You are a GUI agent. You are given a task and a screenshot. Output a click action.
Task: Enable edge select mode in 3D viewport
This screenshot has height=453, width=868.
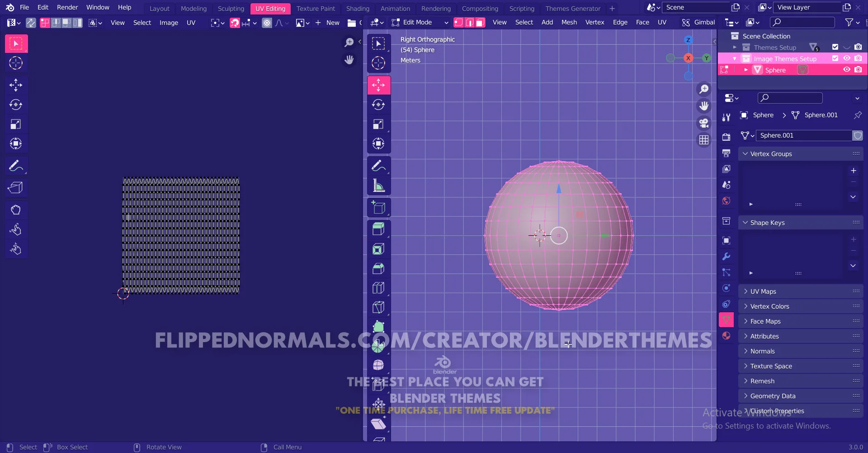pos(469,23)
